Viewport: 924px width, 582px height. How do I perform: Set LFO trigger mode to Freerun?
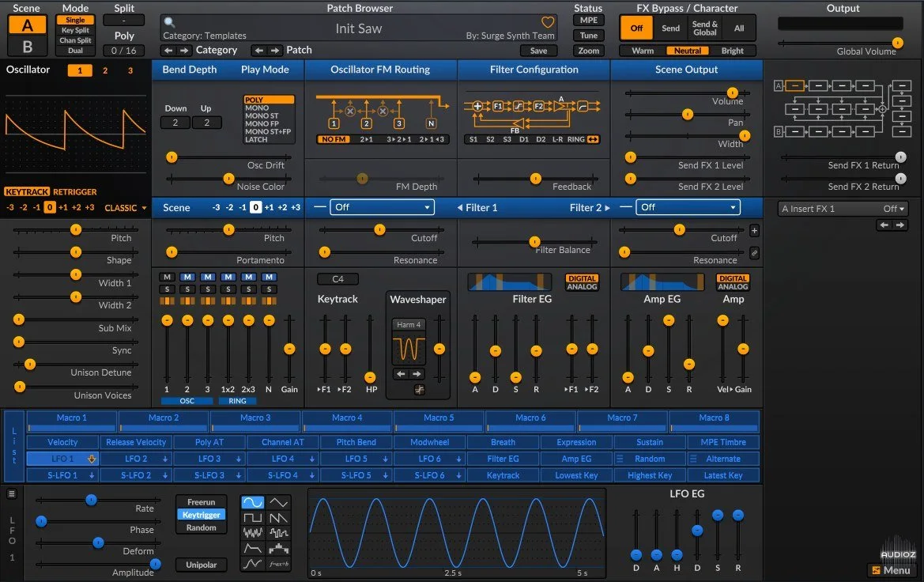[201, 502]
